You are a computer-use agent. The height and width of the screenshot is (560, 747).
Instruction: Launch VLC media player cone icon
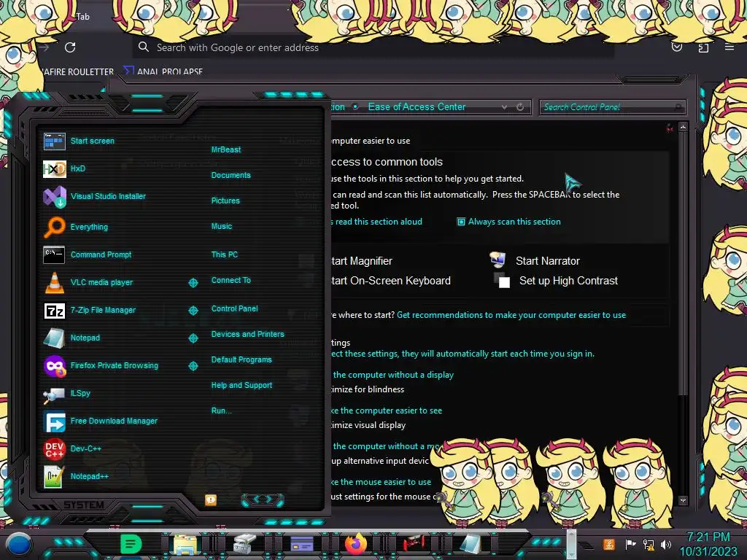(x=54, y=282)
